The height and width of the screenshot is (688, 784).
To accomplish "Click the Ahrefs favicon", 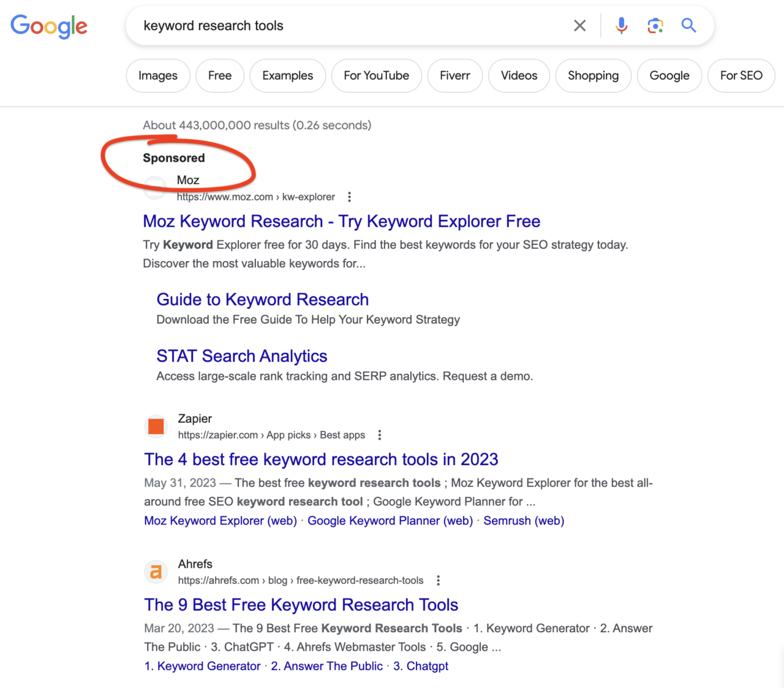I will [x=156, y=572].
